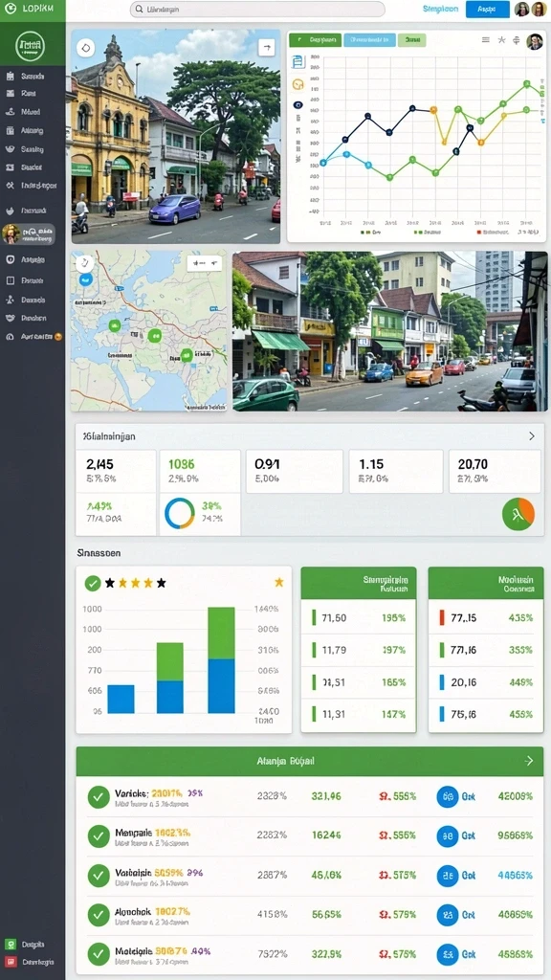Click the LOPIKM logo icon in header
This screenshot has width=551, height=980.
[10, 9]
